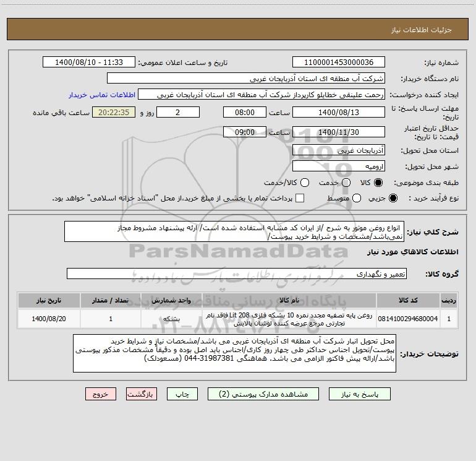Open مشاهده مدارک پیوستی (2) button
Viewport: 476px width, 461px height.
pos(263,394)
